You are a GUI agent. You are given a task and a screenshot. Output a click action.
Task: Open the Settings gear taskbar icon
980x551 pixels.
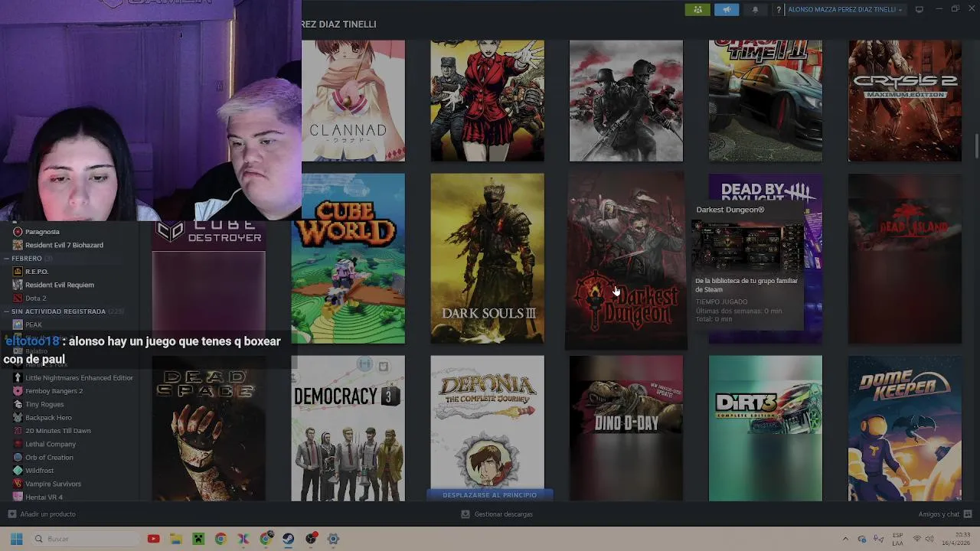333,539
